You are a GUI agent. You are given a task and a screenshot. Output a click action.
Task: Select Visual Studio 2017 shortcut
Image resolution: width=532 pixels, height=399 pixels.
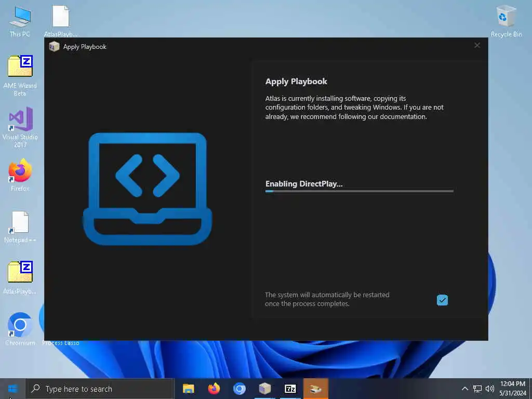pos(20,127)
